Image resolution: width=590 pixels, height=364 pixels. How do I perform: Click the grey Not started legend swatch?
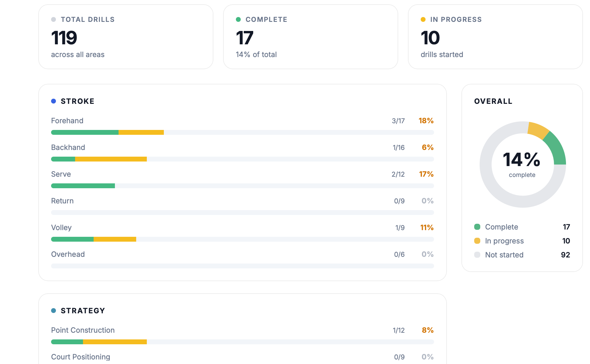click(477, 255)
